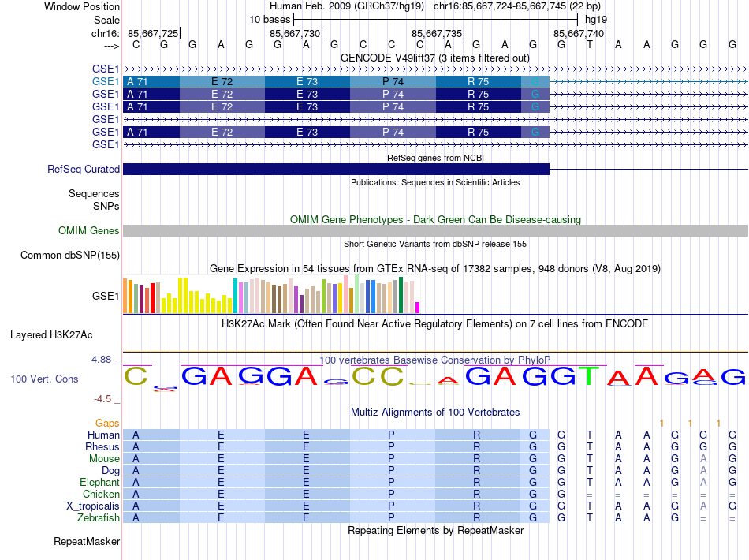This screenshot has width=749, height=560.
Task: Open the 100 Vert. Cons track label
Action: 44,379
